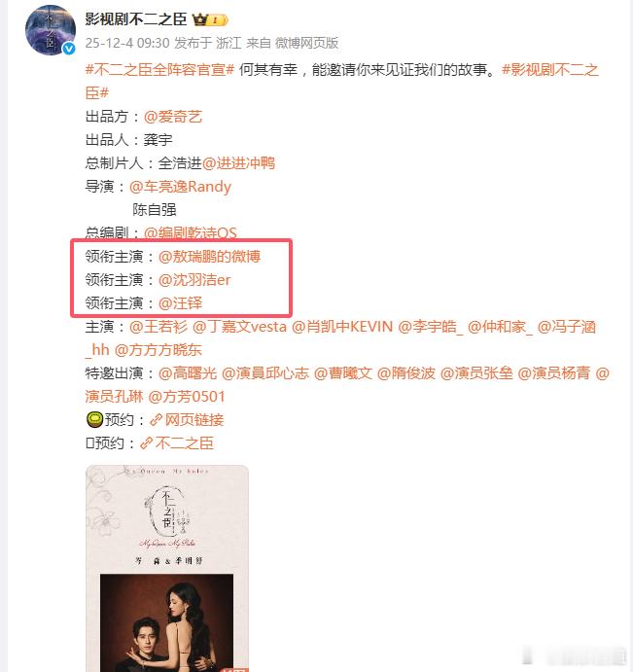The height and width of the screenshot is (672, 633).
Task: Open the drama poster thumbnail
Action: 167,568
